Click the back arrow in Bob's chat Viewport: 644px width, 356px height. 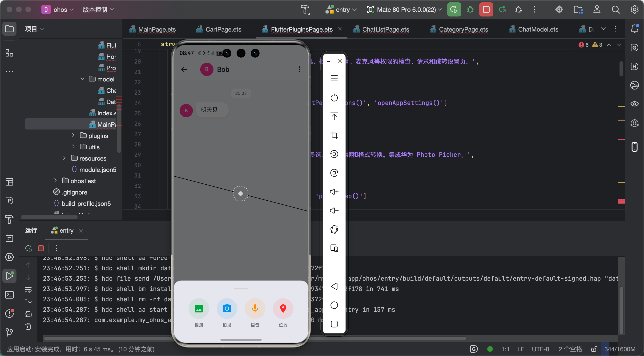point(184,69)
